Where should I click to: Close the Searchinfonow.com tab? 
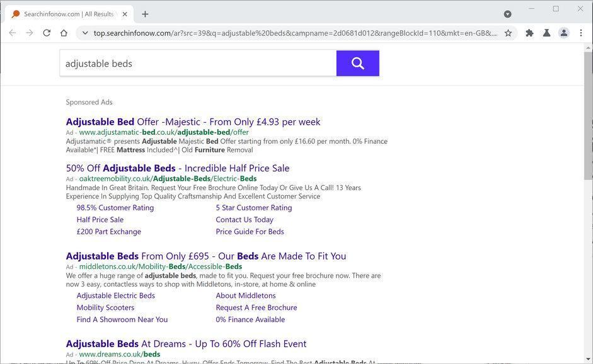coord(125,14)
